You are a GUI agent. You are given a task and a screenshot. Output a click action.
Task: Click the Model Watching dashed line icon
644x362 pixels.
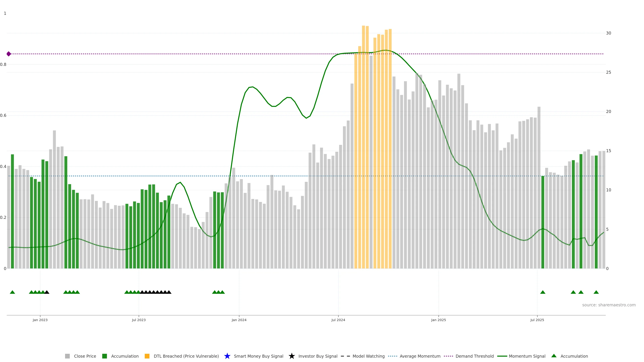(x=345, y=356)
